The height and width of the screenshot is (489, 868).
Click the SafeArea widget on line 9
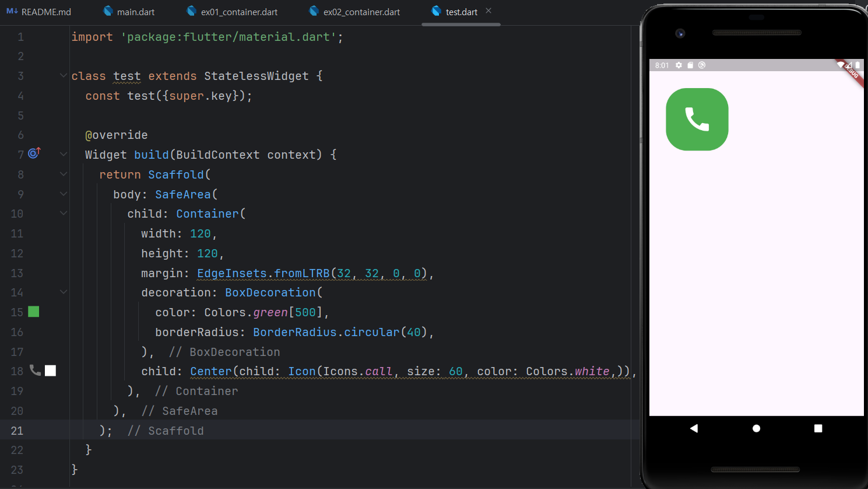183,194
